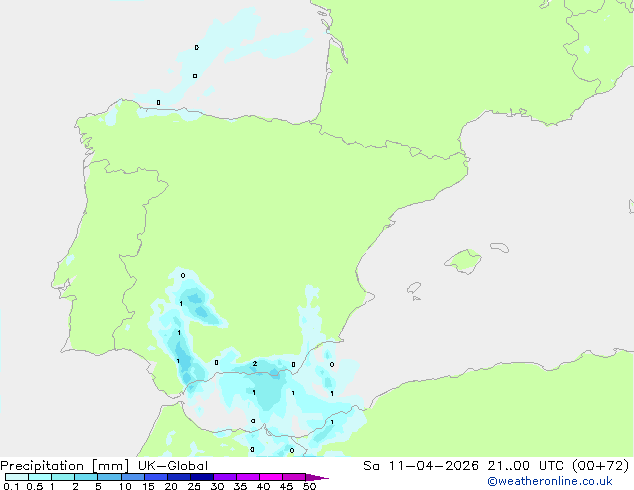
Task: Click the above-50 arrow end of legend
Action: 317,477
